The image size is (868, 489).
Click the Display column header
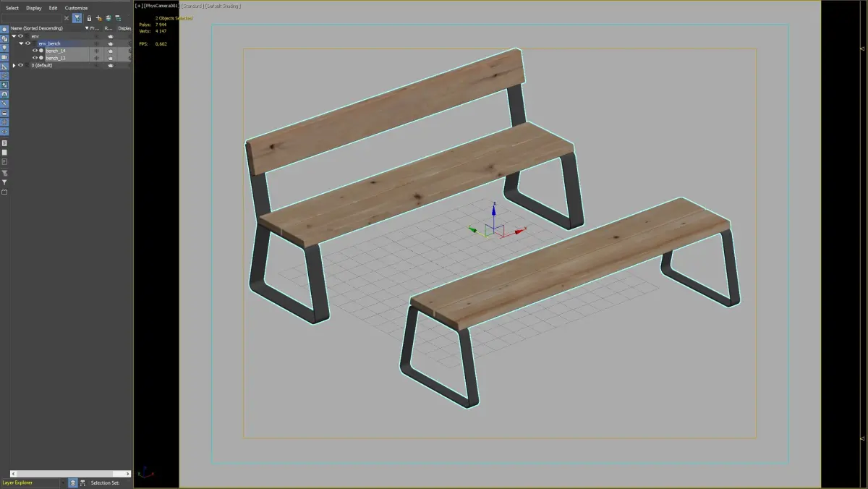pyautogui.click(x=124, y=28)
